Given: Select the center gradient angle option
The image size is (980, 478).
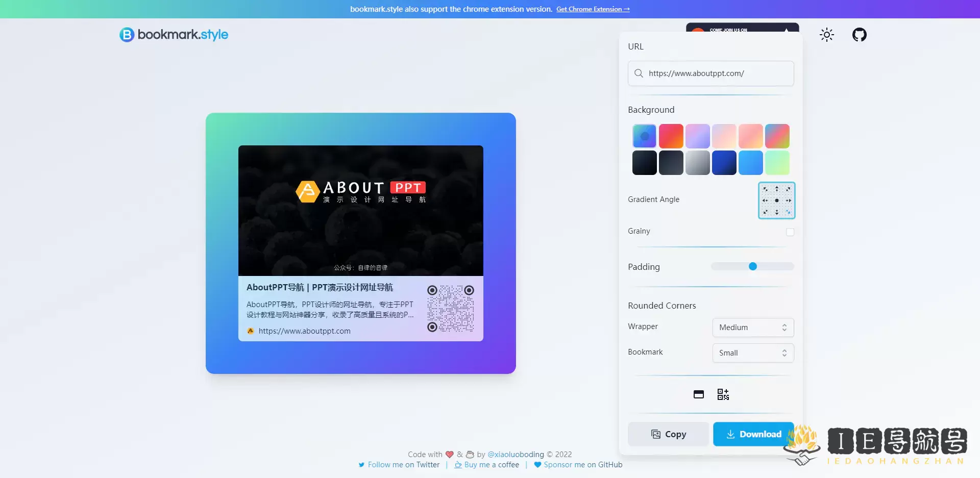Looking at the screenshot, I should [776, 200].
